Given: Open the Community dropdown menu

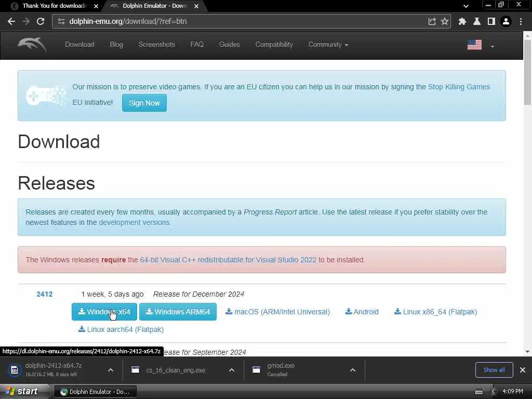Looking at the screenshot, I should point(328,45).
